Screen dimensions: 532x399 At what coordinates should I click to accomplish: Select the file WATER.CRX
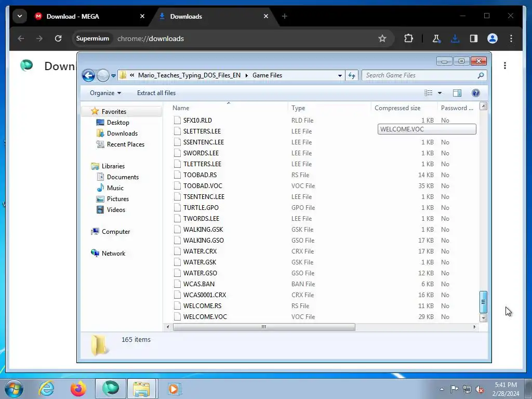point(200,251)
